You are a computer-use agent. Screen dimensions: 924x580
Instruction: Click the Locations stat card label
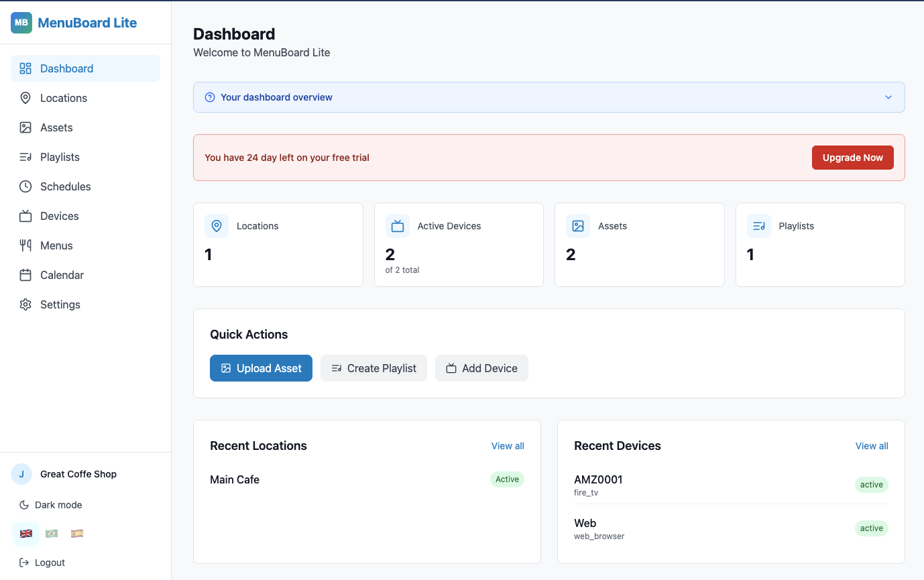pyautogui.click(x=257, y=226)
